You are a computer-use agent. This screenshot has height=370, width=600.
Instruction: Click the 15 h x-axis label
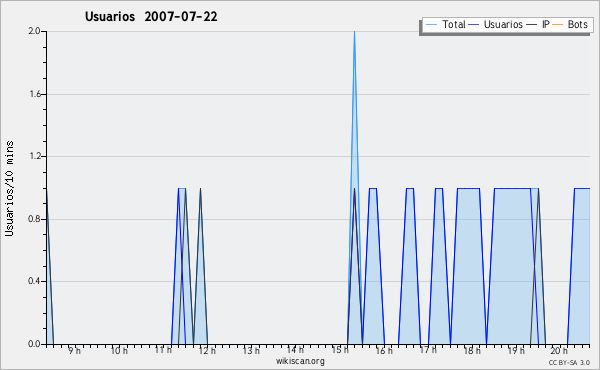coord(340,350)
